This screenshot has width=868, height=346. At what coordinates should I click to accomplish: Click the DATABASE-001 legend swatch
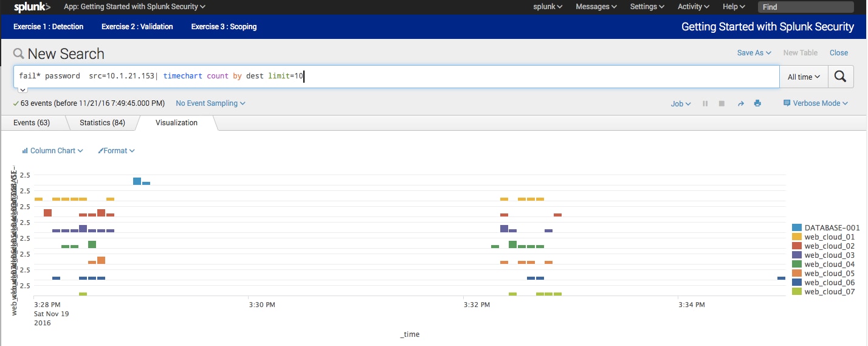point(797,228)
